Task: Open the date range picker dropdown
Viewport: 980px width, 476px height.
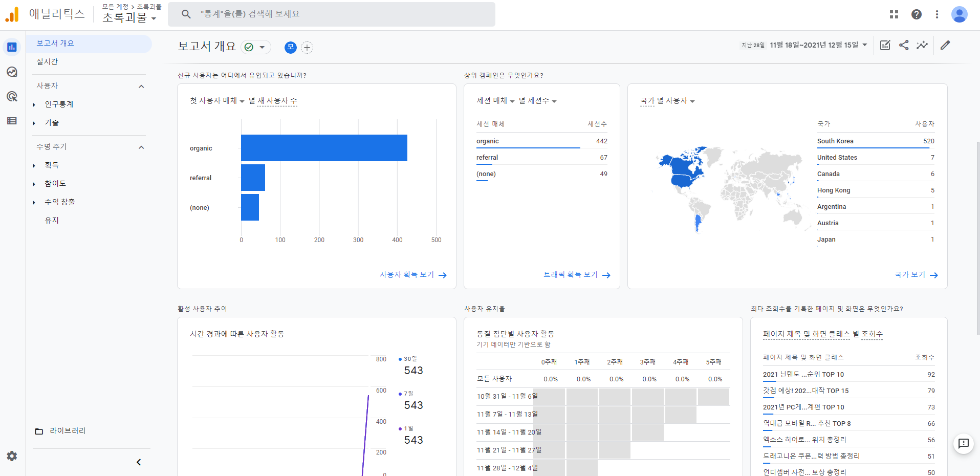Action: 818,45
